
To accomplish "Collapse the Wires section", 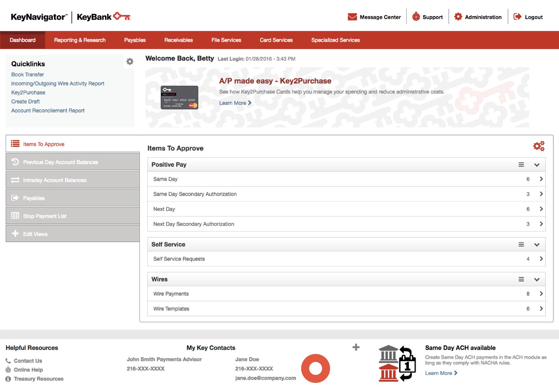I will [x=537, y=279].
